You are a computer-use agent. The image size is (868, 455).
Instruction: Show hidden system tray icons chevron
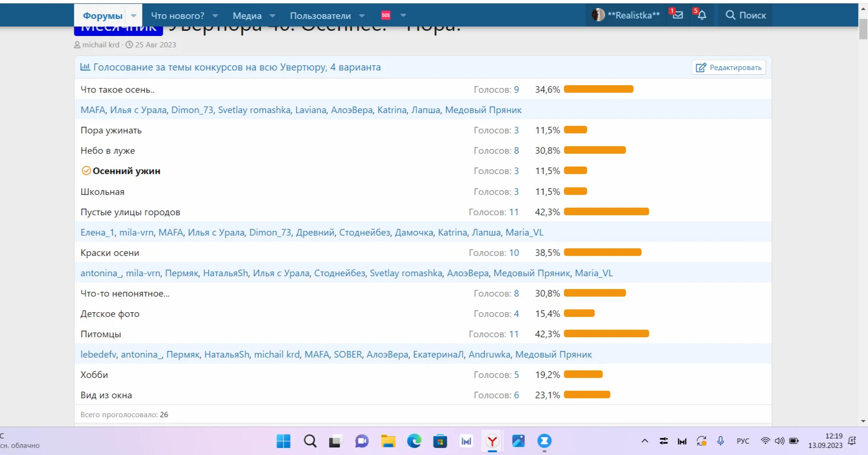click(645, 441)
